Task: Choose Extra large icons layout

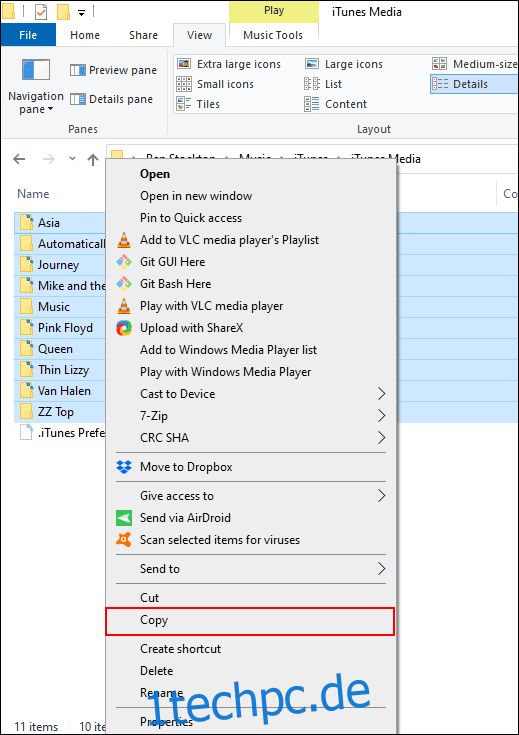Action: click(x=229, y=64)
